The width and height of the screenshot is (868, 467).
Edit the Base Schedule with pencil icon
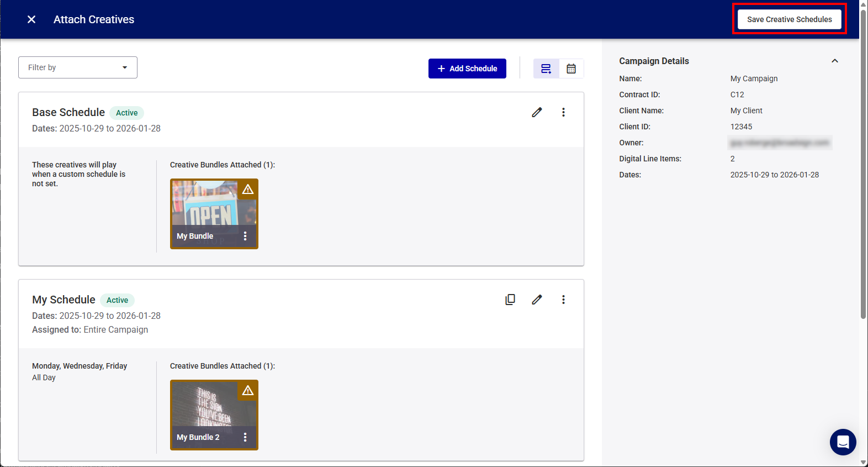pyautogui.click(x=537, y=112)
